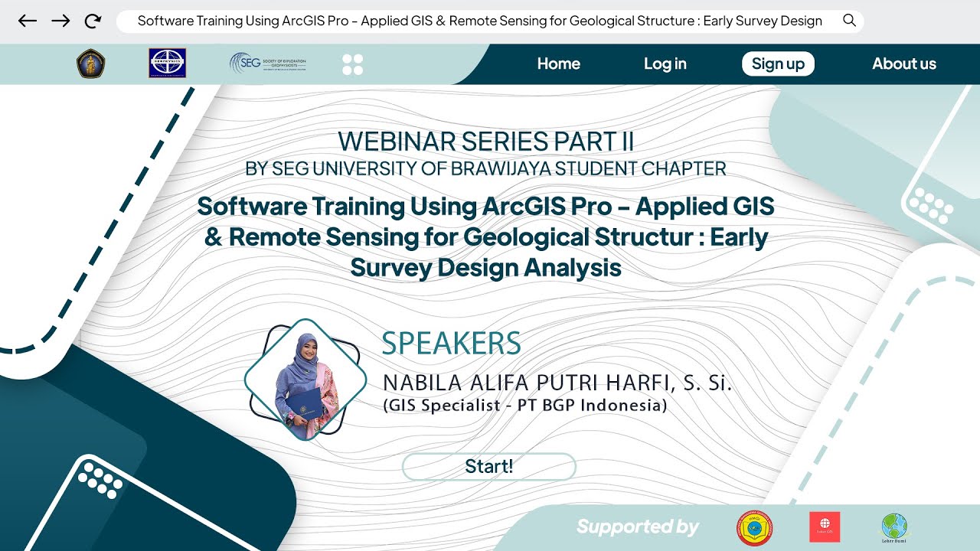Click the Supported by label
The width and height of the screenshot is (980, 551).
tap(638, 527)
